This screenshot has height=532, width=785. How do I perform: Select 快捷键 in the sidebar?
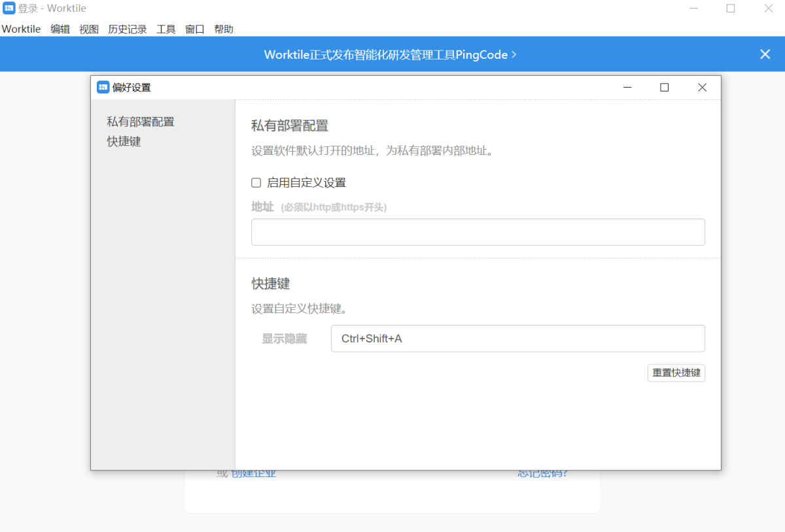coord(124,141)
